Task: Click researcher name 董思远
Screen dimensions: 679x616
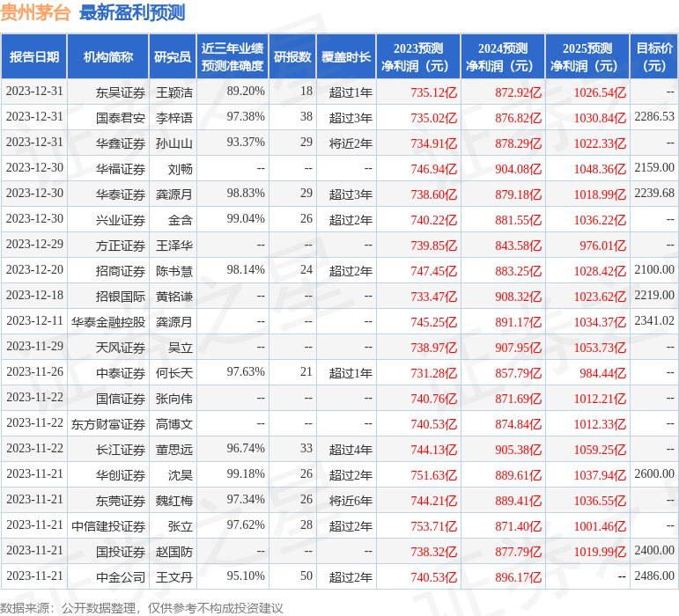Action: (174, 450)
